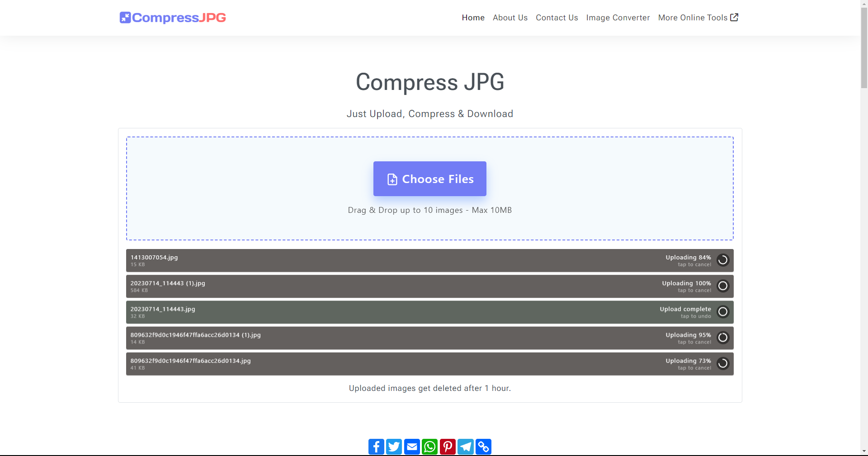Share on Twitter

click(394, 447)
